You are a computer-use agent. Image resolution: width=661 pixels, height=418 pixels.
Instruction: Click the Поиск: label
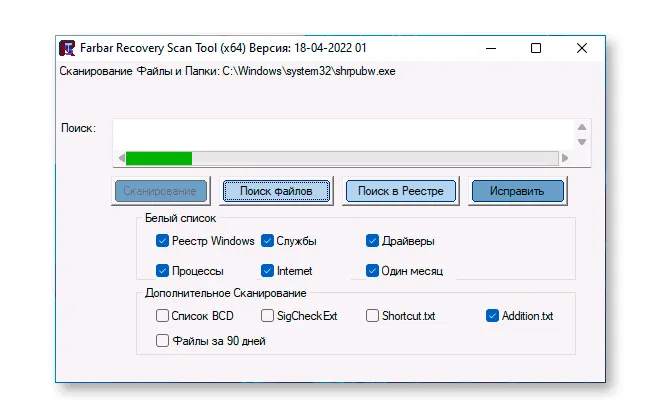point(78,128)
